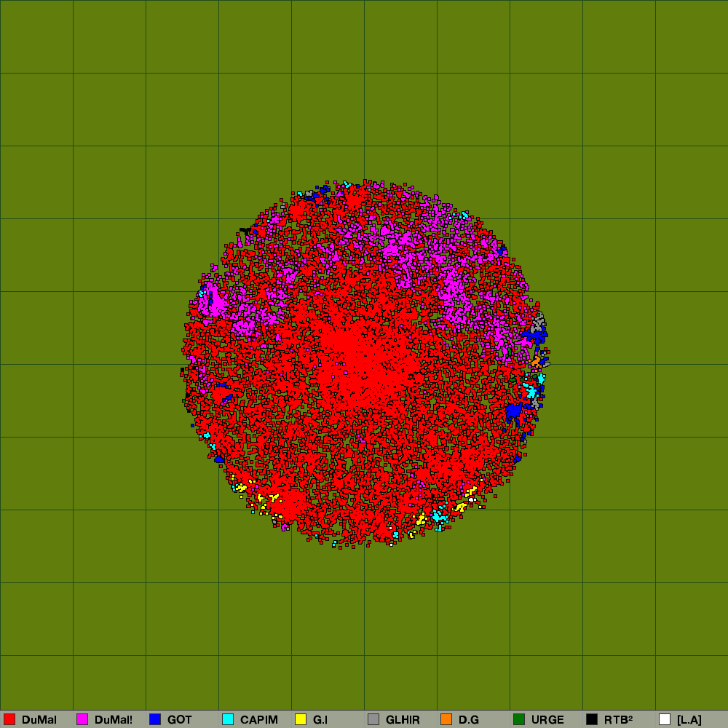Screen dimensions: 728x728
Task: Click the G.I legend label
Action: (320, 720)
